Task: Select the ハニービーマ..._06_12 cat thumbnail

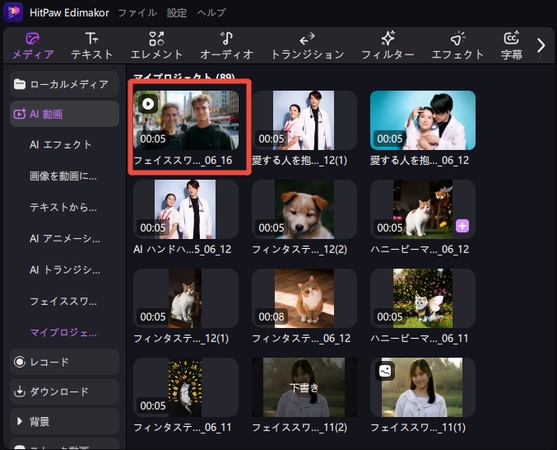Action: 423,209
